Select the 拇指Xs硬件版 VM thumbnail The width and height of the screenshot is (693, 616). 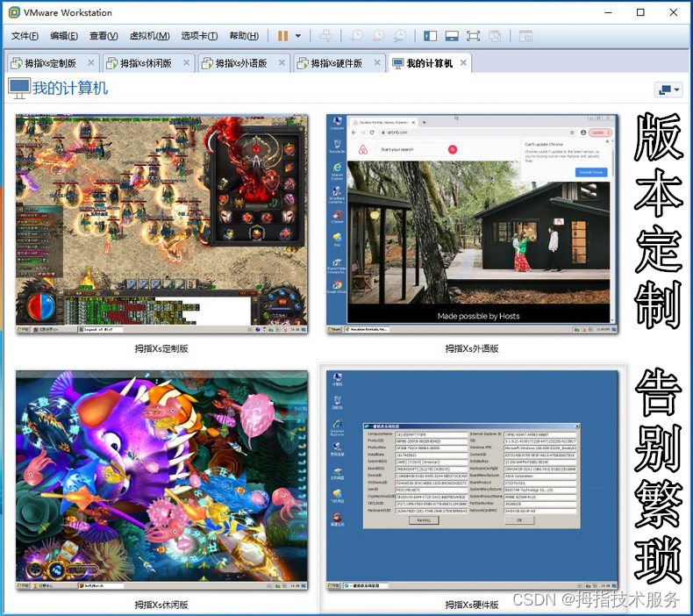[x=472, y=480]
